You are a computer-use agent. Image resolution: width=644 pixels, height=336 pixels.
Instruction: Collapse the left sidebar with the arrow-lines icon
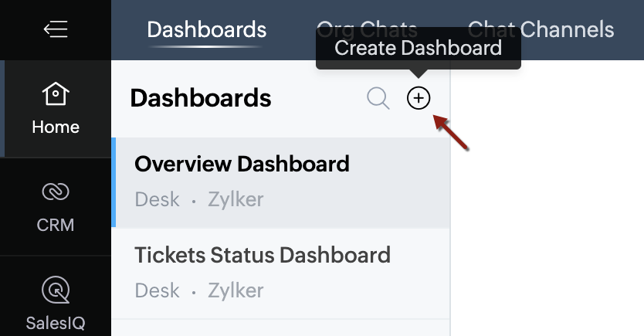coord(56,29)
